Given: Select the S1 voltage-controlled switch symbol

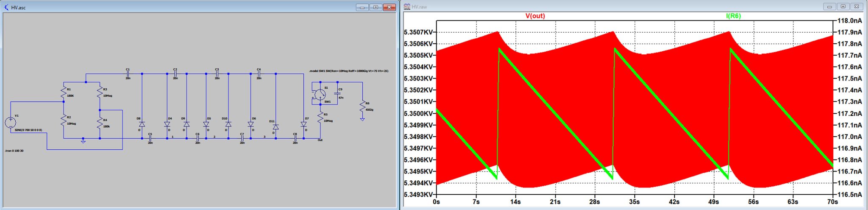Looking at the screenshot, I should tap(320, 95).
